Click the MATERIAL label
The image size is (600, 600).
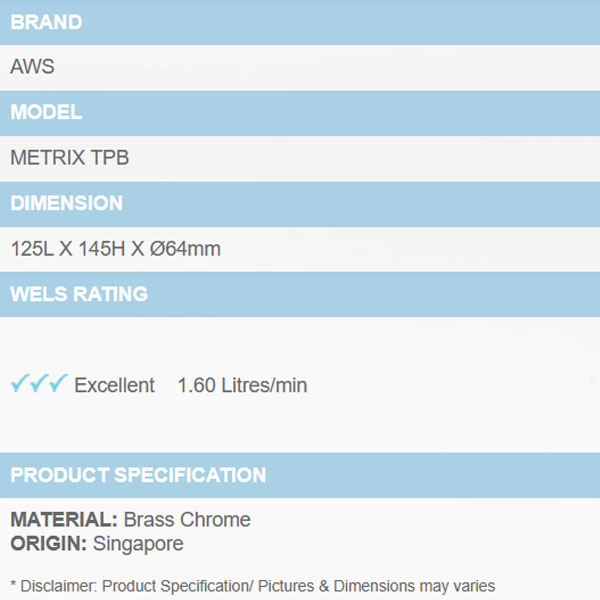[x=64, y=520]
